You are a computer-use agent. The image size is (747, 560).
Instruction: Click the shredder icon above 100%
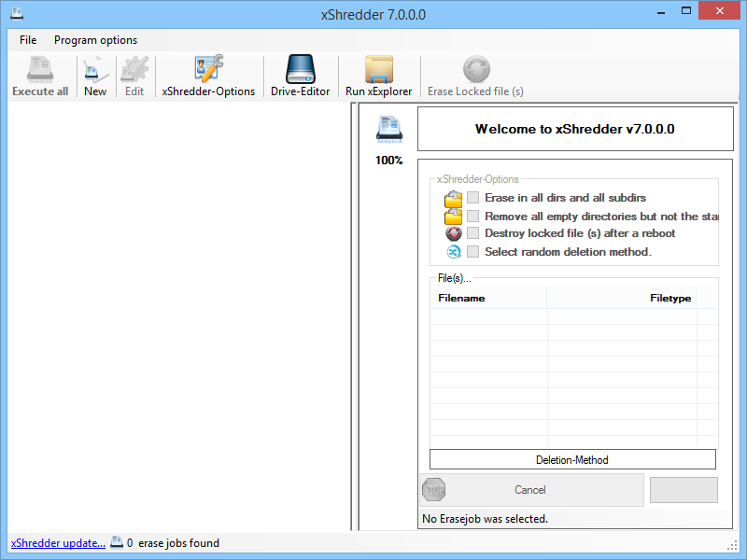389,129
